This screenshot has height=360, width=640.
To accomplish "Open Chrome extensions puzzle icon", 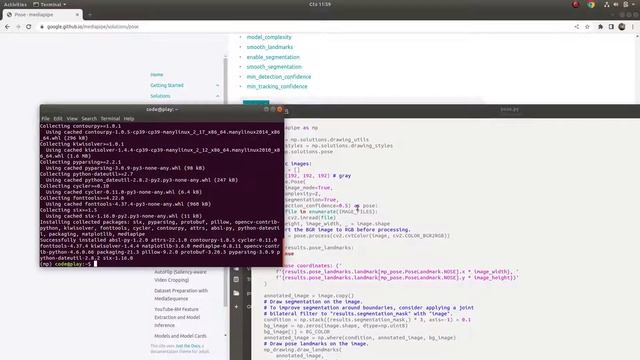I will point(600,27).
